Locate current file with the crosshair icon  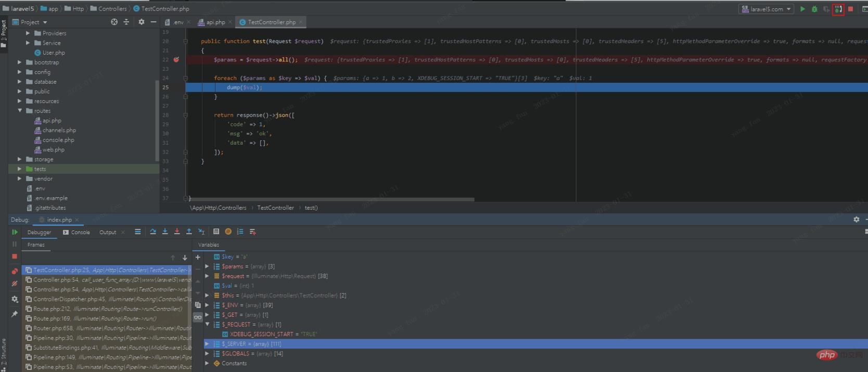tap(114, 22)
